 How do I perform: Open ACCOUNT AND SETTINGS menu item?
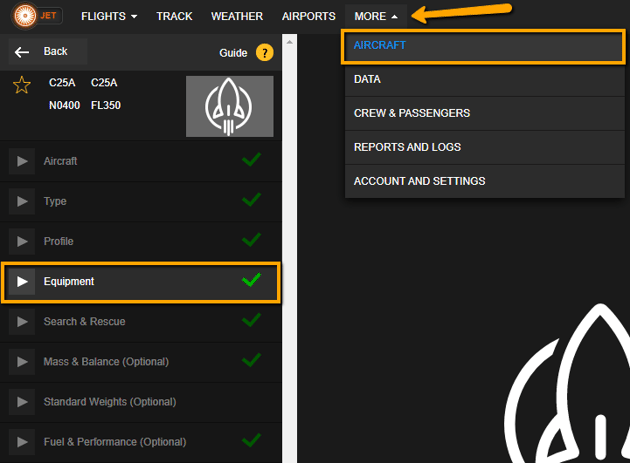(x=419, y=181)
